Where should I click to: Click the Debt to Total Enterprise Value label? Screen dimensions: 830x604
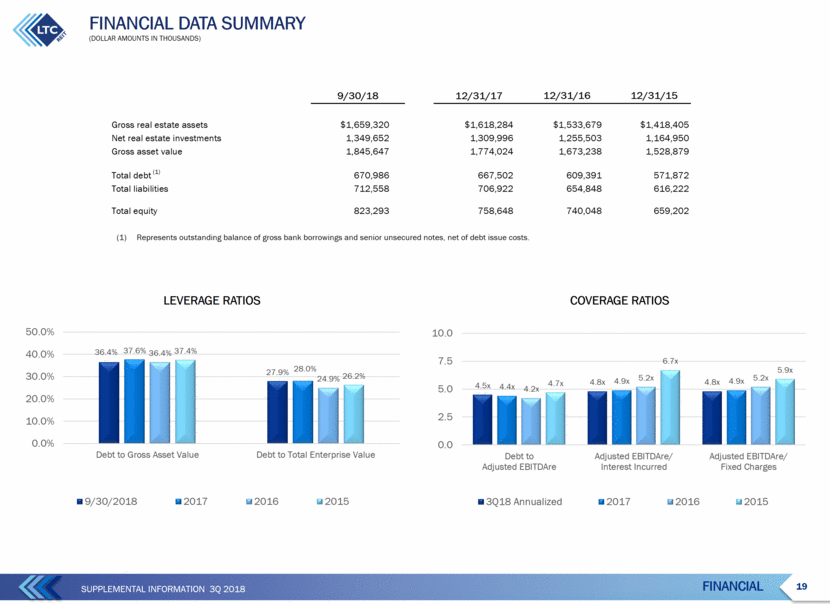click(x=315, y=455)
